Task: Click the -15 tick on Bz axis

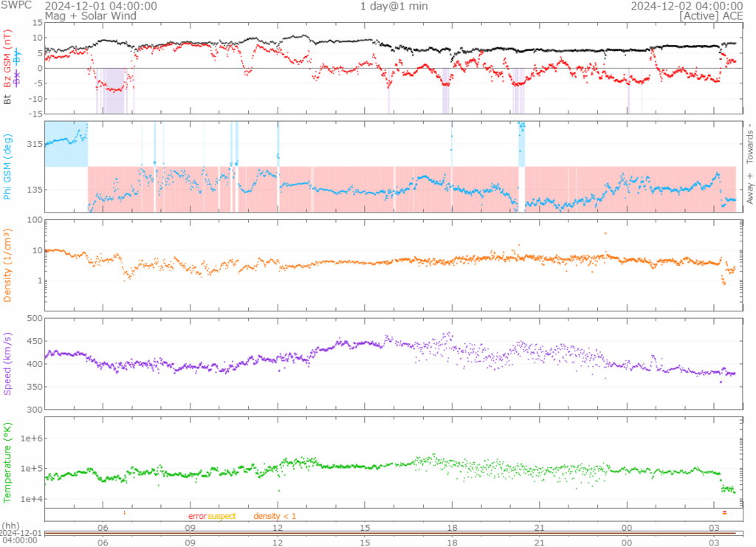Action: [36, 114]
